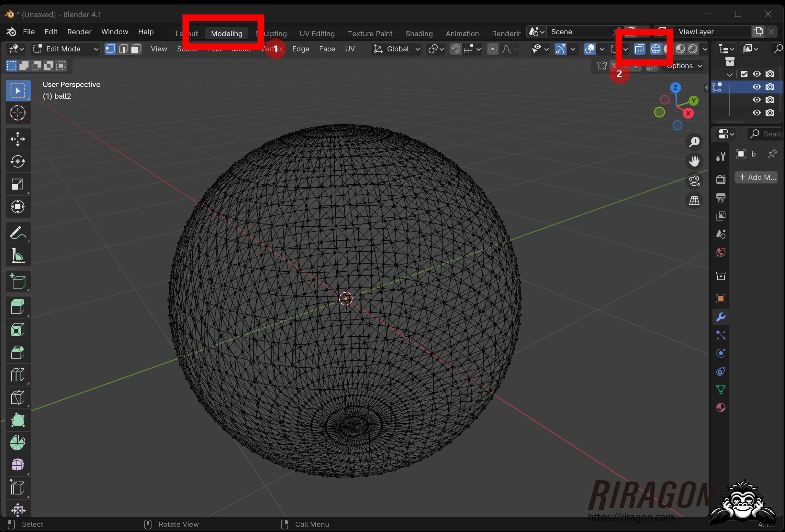Select the Rotate tool
This screenshot has height=532, width=785.
[x=17, y=162]
